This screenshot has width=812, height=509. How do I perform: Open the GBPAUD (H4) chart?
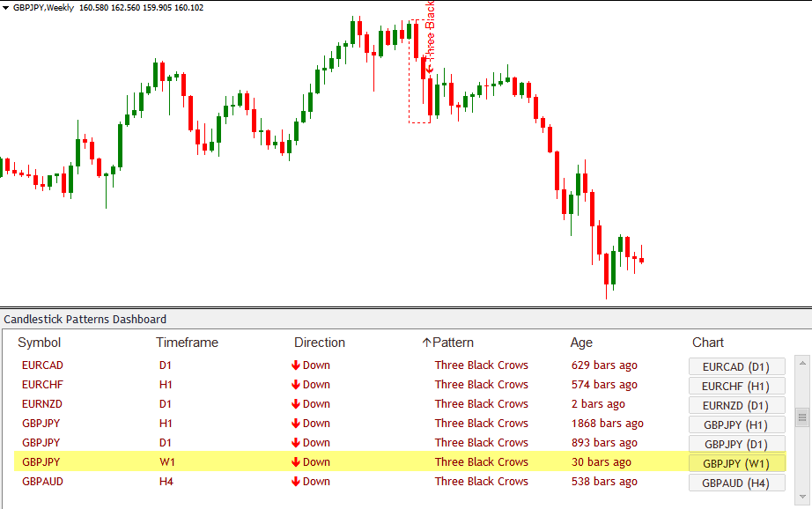pyautogui.click(x=736, y=483)
